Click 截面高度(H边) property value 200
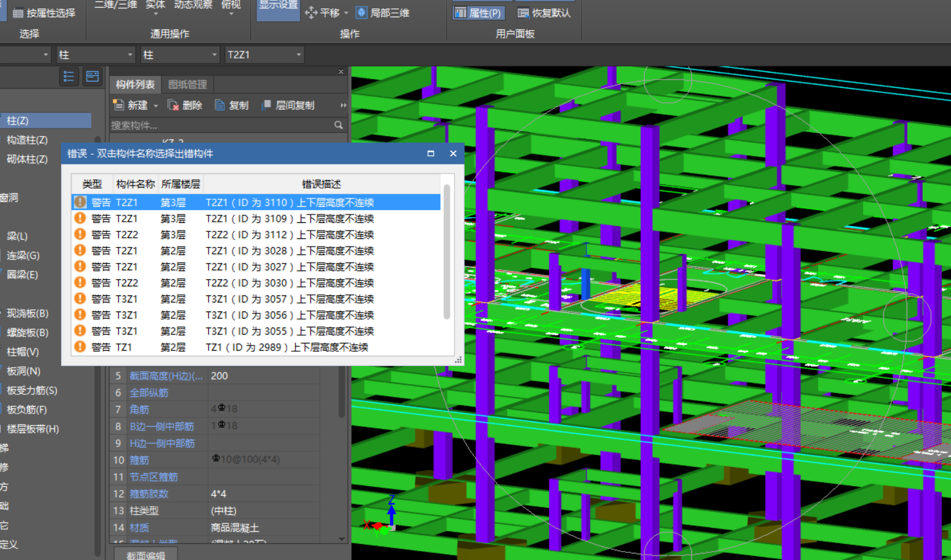Image resolution: width=951 pixels, height=560 pixels. pos(263,376)
